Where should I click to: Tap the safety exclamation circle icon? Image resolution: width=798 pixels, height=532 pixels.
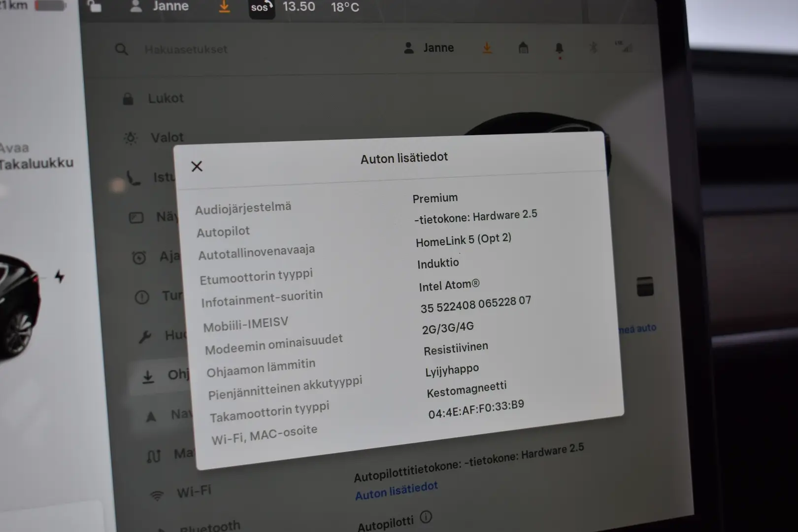(142, 297)
